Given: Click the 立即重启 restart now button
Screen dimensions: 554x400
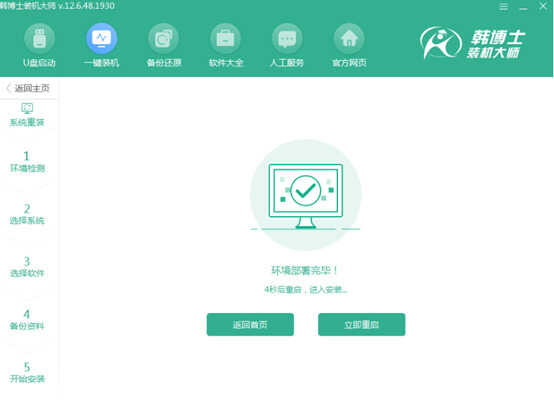Looking at the screenshot, I should point(361,324).
